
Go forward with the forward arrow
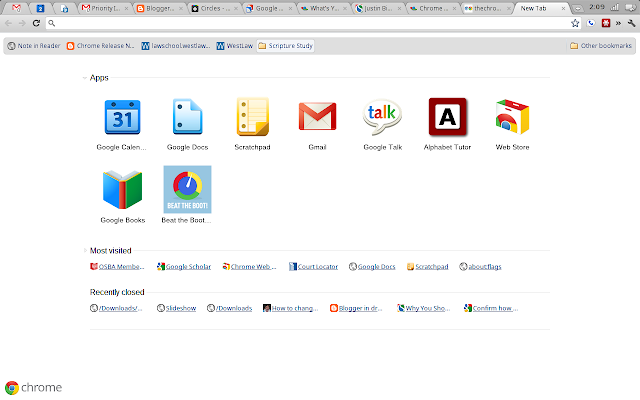click(22, 23)
